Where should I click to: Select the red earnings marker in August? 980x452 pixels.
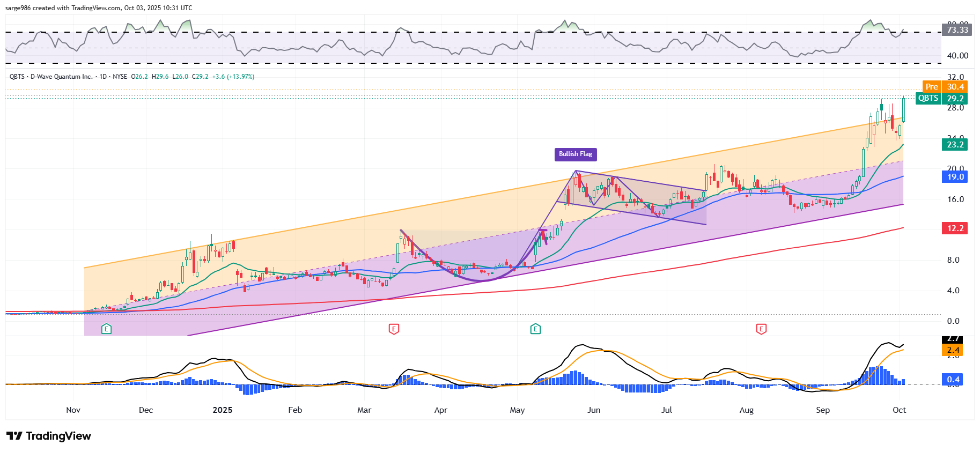[761, 329]
